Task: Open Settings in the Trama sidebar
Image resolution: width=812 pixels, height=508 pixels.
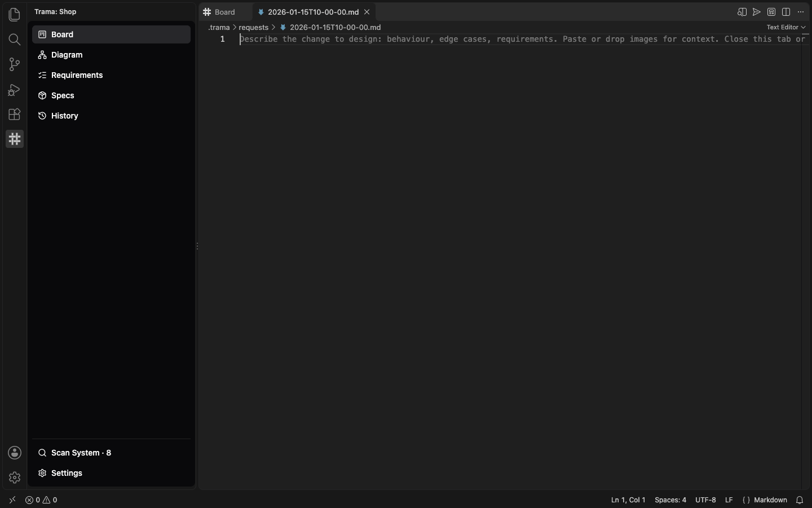Action: point(111,473)
